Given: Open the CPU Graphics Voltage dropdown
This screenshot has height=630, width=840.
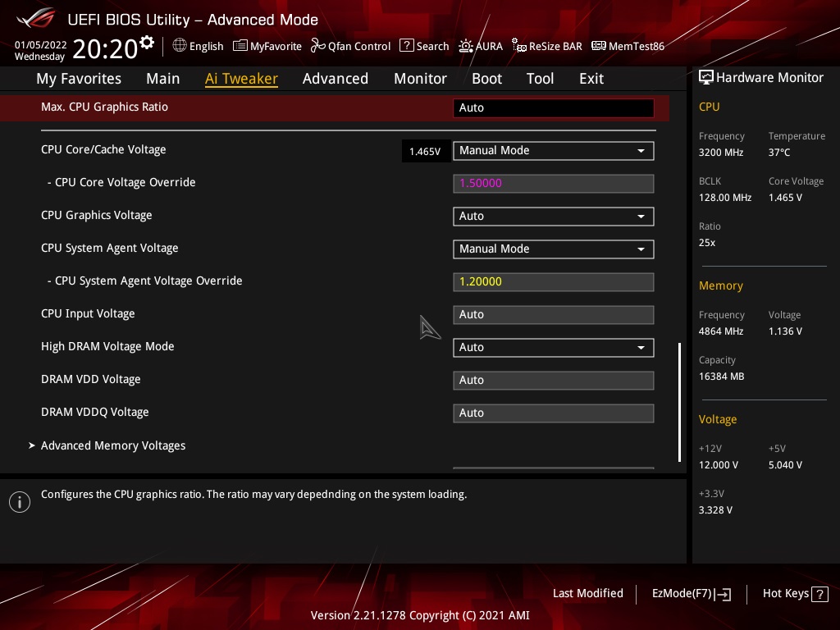Looking at the screenshot, I should point(553,216).
